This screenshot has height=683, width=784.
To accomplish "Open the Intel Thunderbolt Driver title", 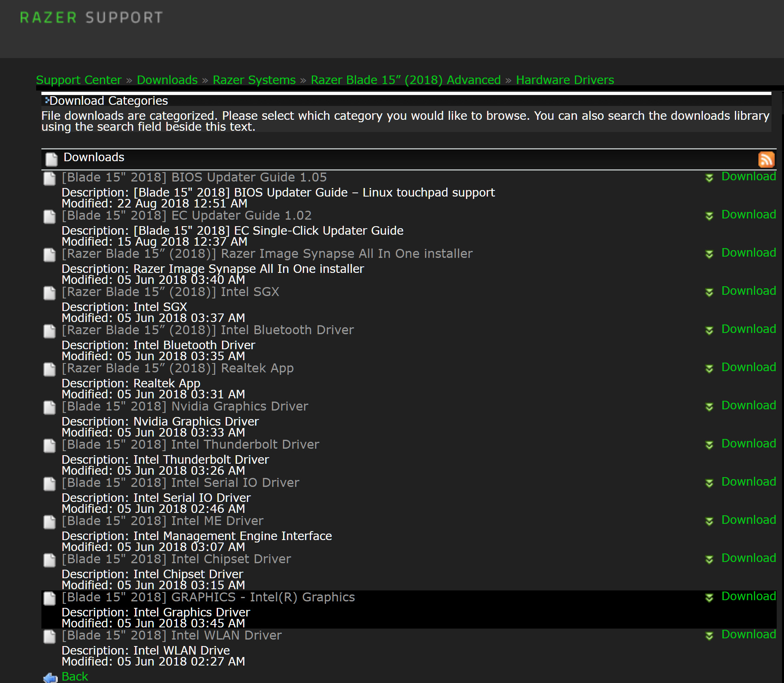I will (x=190, y=445).
